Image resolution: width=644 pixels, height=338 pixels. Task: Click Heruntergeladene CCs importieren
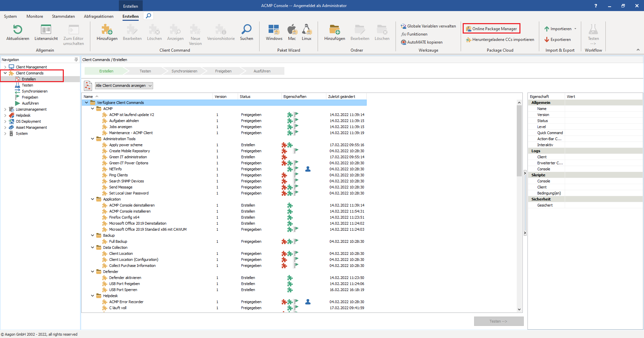coord(500,40)
